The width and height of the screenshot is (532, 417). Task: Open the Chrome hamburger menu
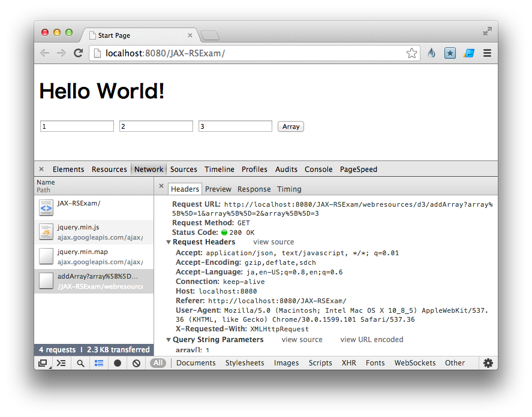tap(487, 53)
